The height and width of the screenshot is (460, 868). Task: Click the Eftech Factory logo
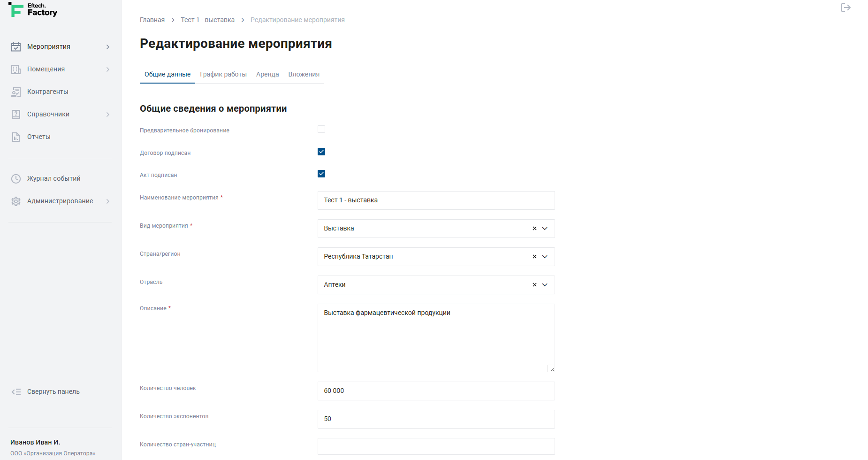click(33, 10)
